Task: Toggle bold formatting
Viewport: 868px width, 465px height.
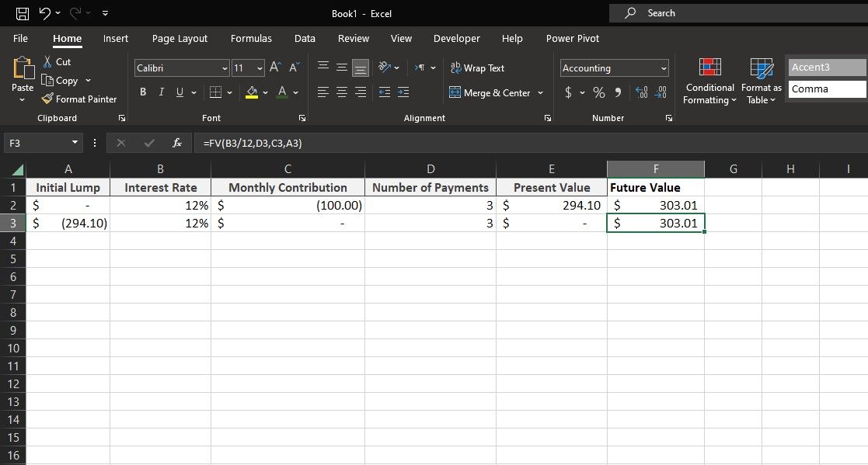Action: (143, 92)
